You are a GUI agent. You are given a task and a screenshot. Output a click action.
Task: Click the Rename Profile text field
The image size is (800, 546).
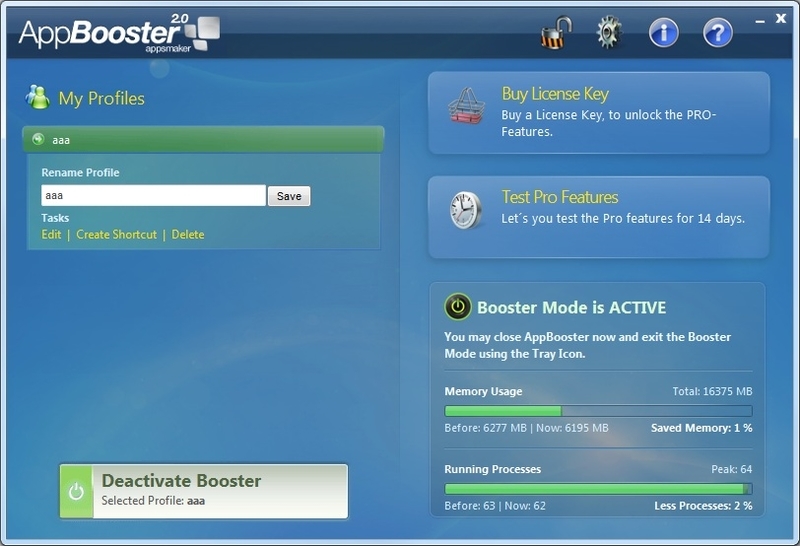[154, 195]
